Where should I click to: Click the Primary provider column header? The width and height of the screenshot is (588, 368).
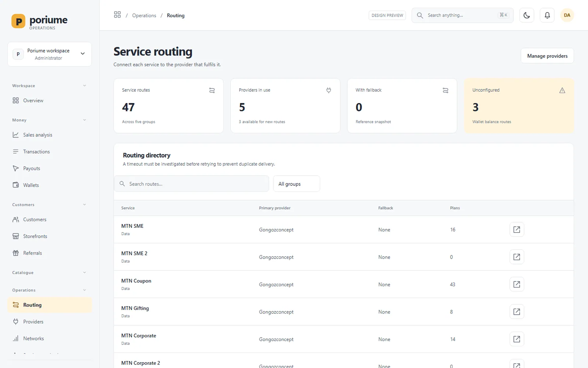(x=275, y=208)
